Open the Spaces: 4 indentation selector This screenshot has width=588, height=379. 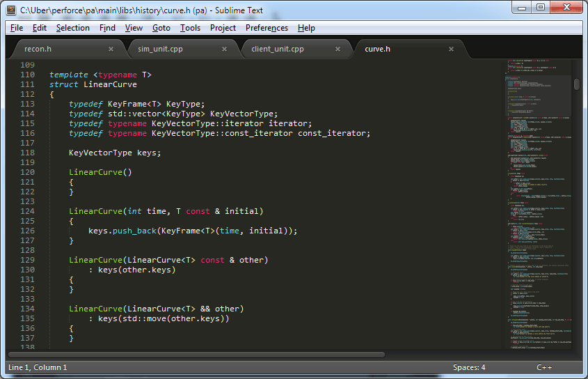[x=469, y=367]
